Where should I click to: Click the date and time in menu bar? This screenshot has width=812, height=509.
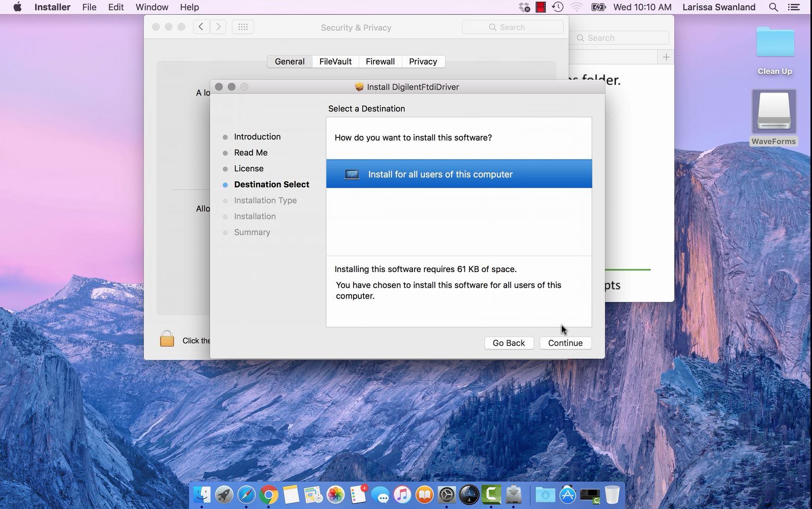[642, 7]
